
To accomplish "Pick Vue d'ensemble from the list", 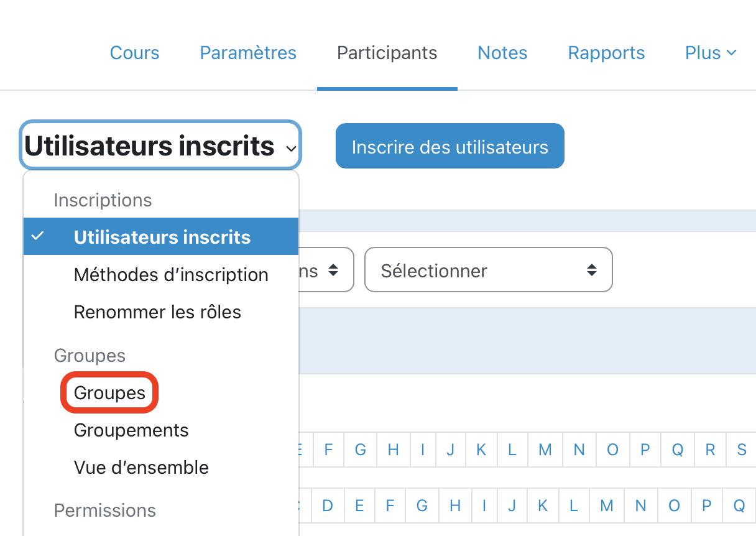I will pos(141,468).
